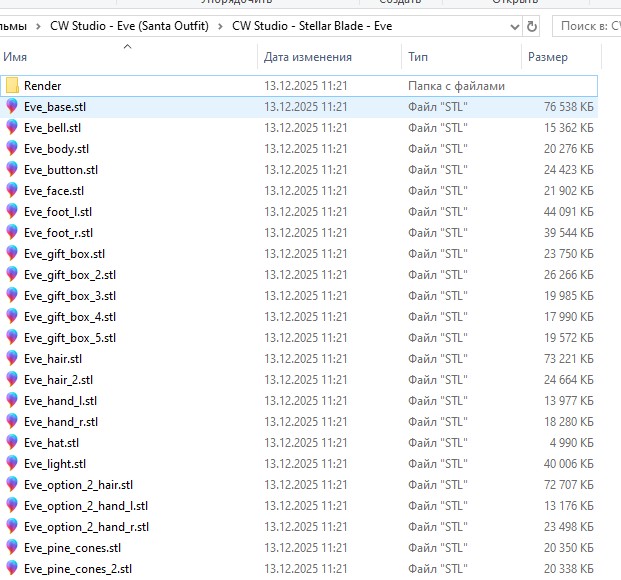Click the Eve_hair_2.stl file icon
This screenshot has width=621, height=580.
click(x=12, y=380)
